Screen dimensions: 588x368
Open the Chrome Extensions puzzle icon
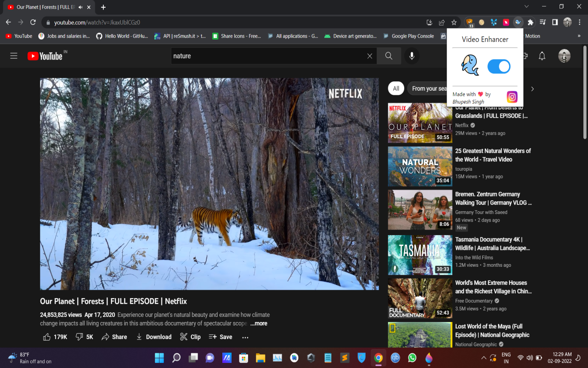tap(531, 22)
